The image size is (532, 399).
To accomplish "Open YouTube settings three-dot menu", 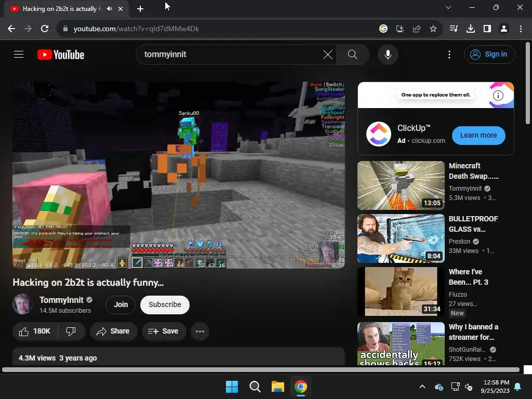I will click(449, 54).
